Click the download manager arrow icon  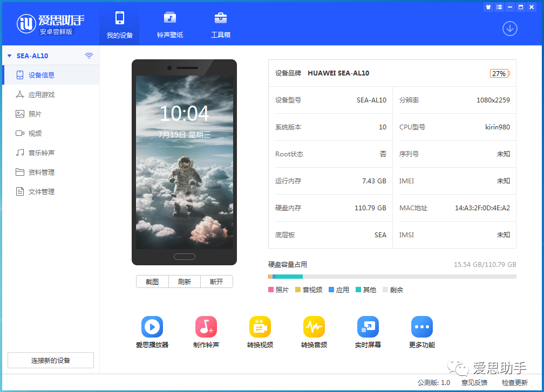(x=509, y=29)
